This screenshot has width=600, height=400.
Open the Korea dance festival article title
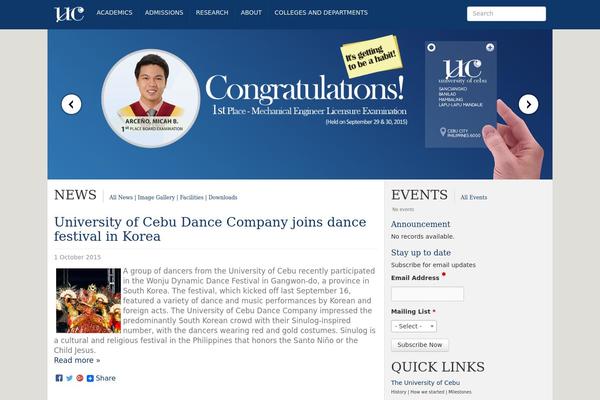pyautogui.click(x=210, y=229)
